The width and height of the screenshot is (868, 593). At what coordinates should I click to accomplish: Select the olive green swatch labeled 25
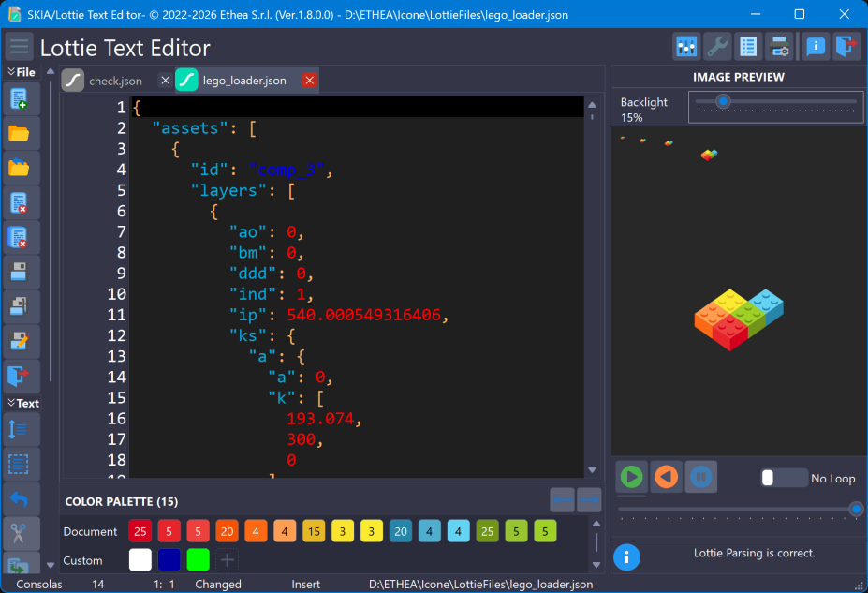point(487,531)
